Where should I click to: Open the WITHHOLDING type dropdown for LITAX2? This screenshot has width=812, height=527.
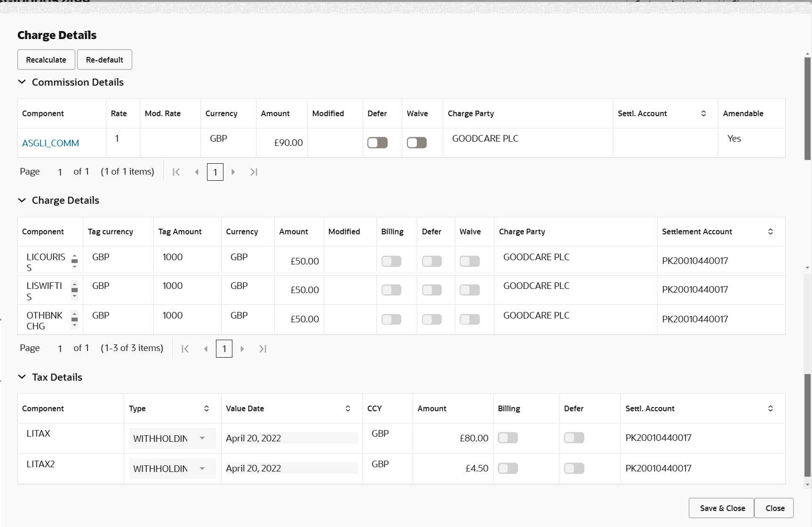tap(202, 468)
